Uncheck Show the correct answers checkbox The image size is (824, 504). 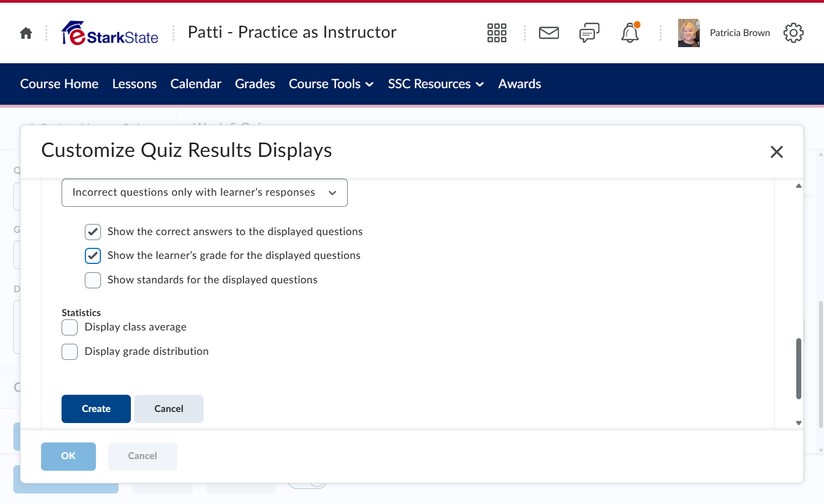[x=93, y=232]
